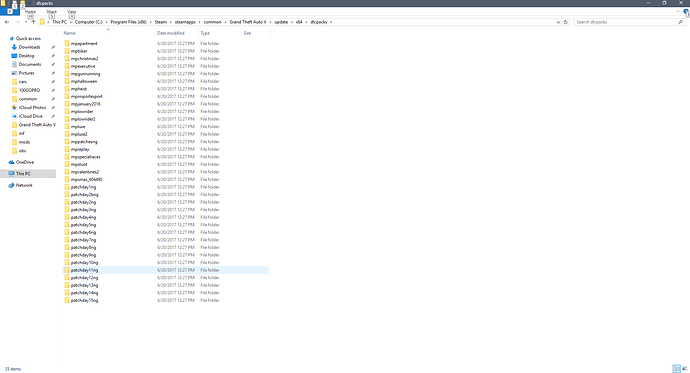Screen dimensions: 690x373
Task: Open the mods sidebar folder
Action: coord(24,142)
